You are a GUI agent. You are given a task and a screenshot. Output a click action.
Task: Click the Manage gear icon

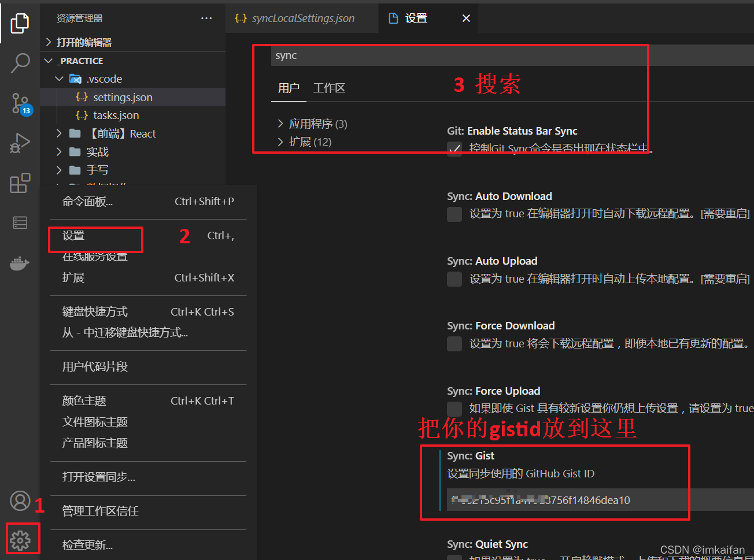pos(20,540)
